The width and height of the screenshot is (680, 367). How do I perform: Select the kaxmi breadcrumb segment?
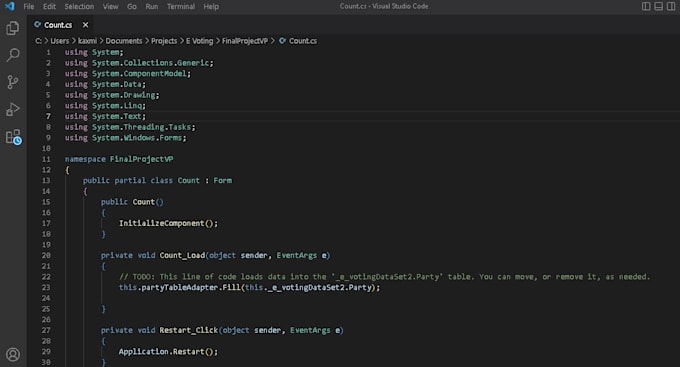click(87, 41)
